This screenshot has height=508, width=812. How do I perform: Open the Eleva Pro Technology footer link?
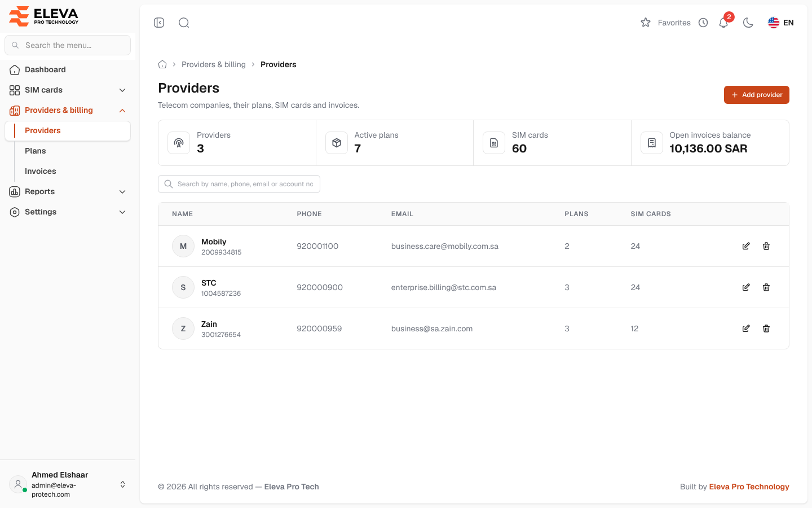pos(749,487)
